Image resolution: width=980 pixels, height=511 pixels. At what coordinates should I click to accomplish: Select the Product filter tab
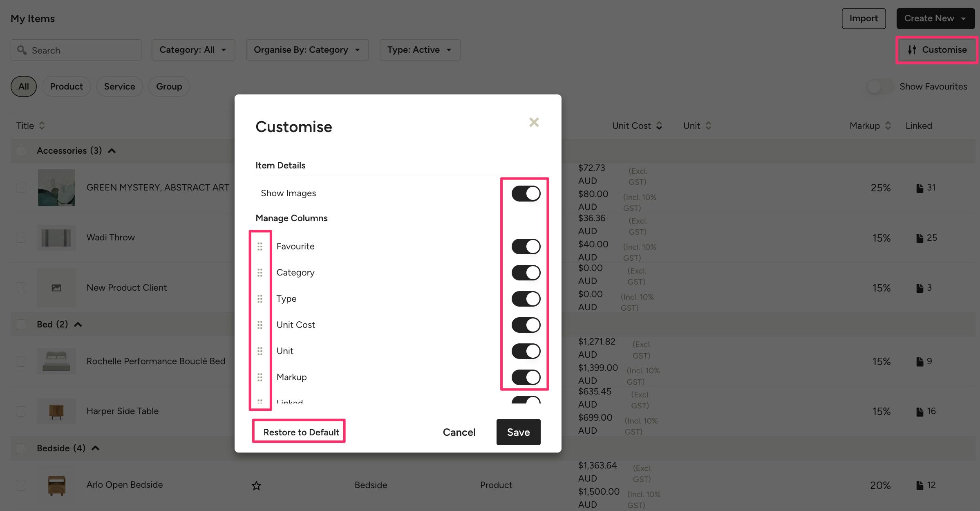[x=66, y=87]
